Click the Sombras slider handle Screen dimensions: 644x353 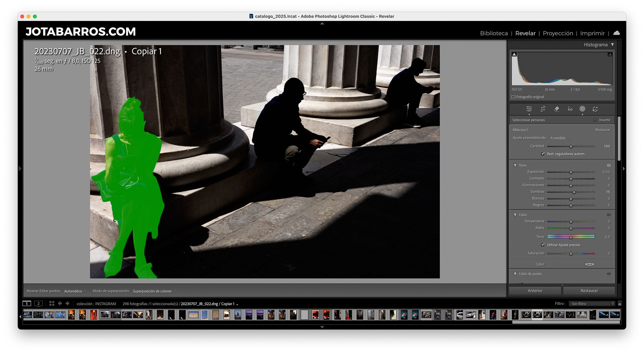574,192
